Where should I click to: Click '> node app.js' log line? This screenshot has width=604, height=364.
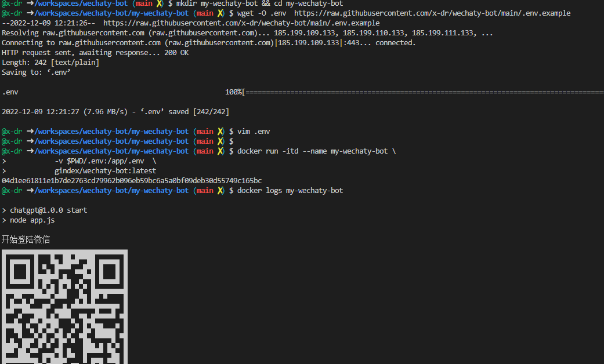28,220
